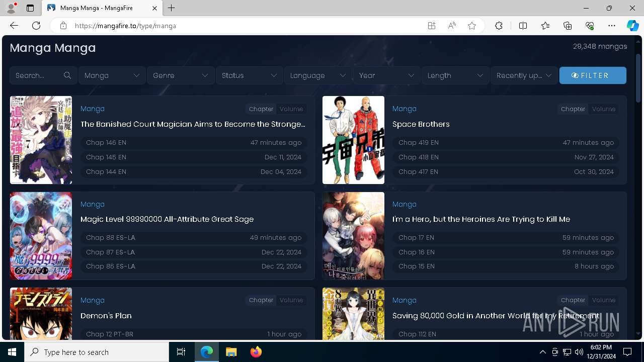Open the Favorites list icon

click(x=545, y=26)
